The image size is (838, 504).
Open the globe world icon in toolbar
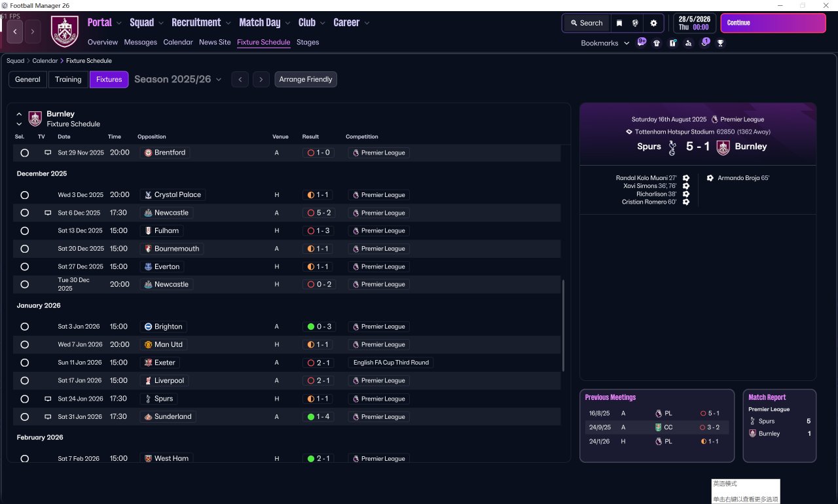(x=635, y=23)
